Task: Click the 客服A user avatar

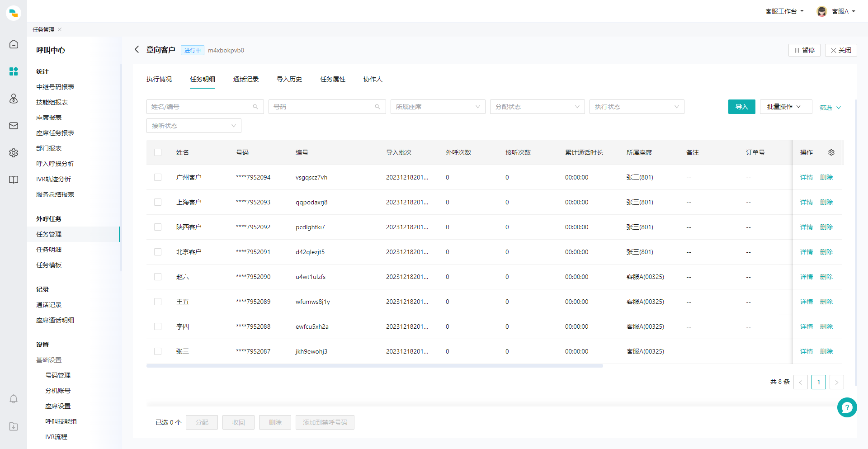Action: click(x=822, y=11)
